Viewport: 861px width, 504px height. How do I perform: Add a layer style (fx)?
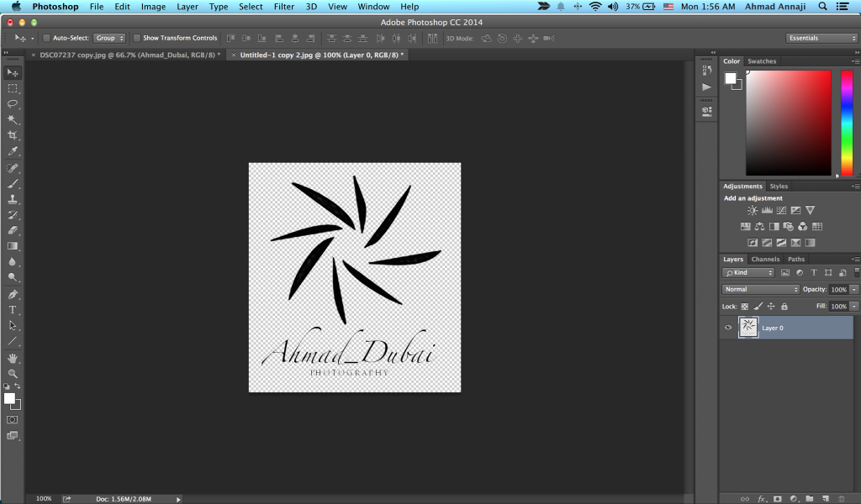[762, 498]
